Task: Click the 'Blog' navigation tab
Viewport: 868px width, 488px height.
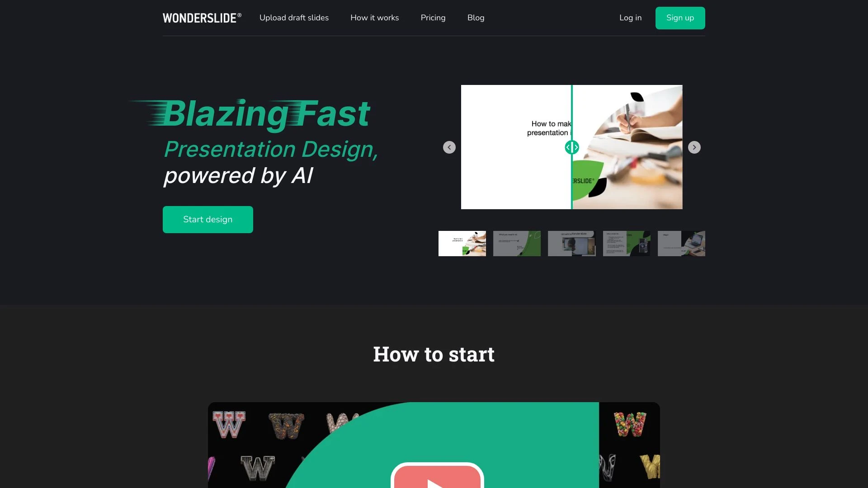Action: pos(476,17)
